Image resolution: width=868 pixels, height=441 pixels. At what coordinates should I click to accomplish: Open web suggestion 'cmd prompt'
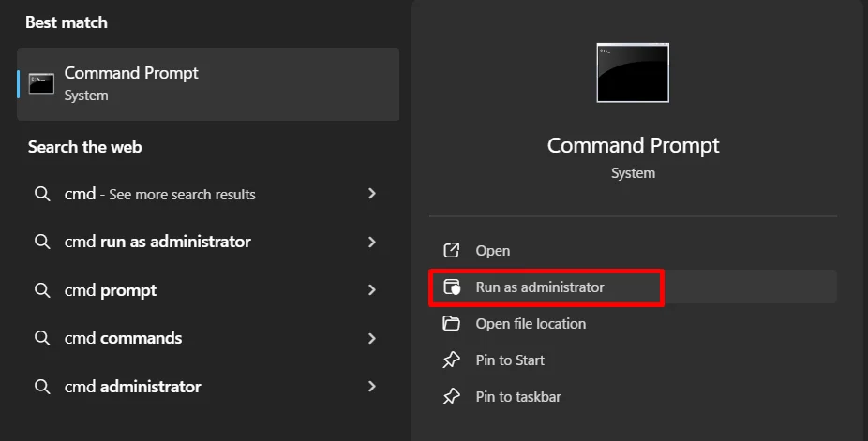point(208,290)
